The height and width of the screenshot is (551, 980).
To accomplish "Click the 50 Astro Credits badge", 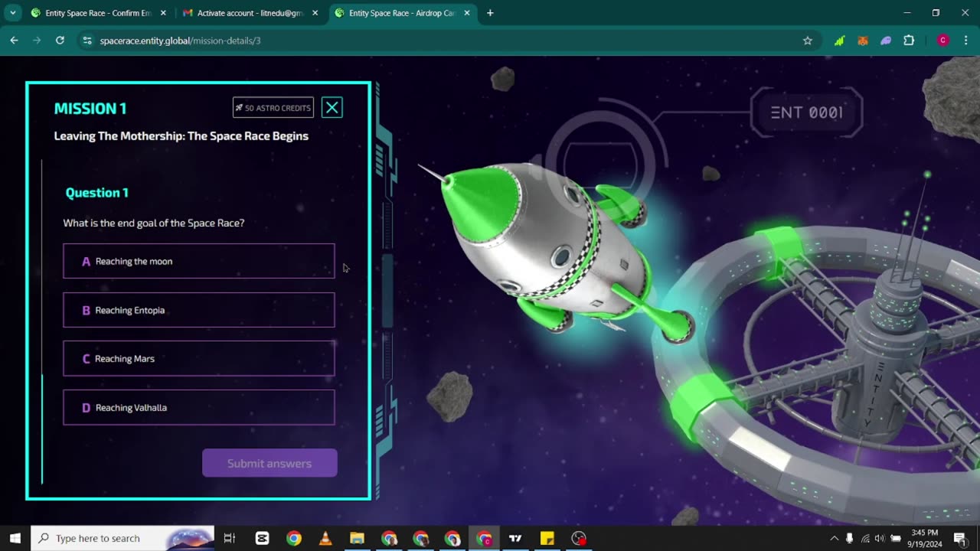I will pyautogui.click(x=273, y=108).
